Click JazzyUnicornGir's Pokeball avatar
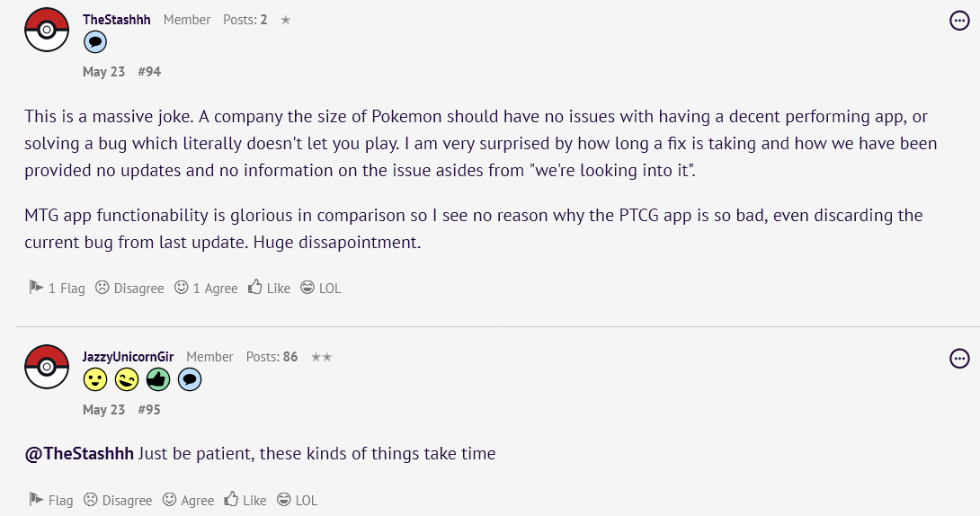 coord(46,367)
